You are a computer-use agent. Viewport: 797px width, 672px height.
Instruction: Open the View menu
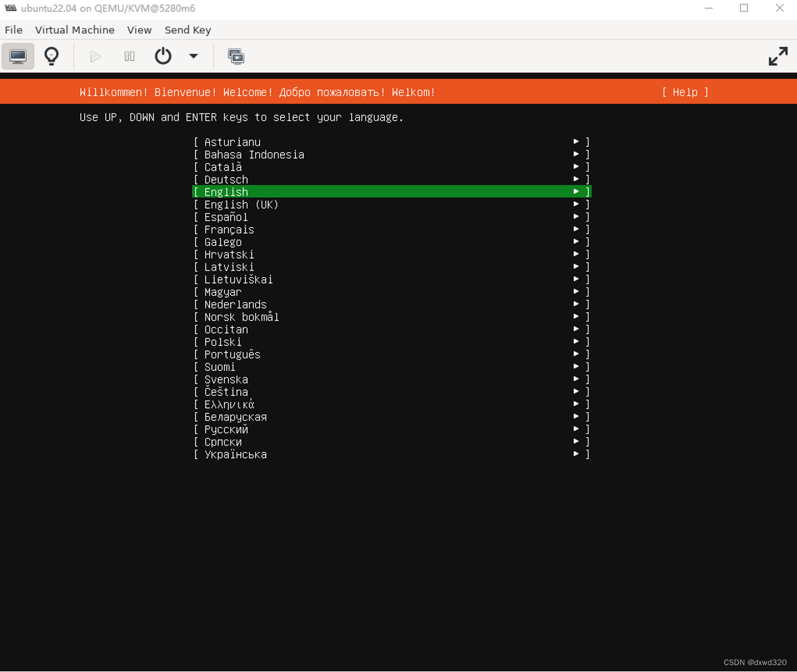[x=139, y=29]
